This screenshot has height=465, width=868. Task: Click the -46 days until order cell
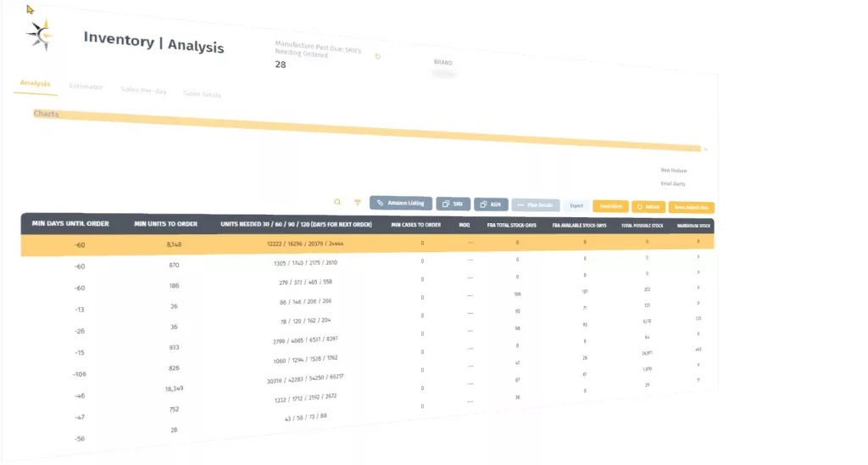pyautogui.click(x=80, y=395)
